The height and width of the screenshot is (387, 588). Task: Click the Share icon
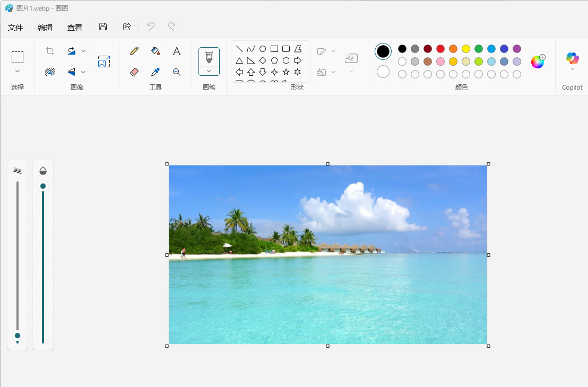(127, 27)
